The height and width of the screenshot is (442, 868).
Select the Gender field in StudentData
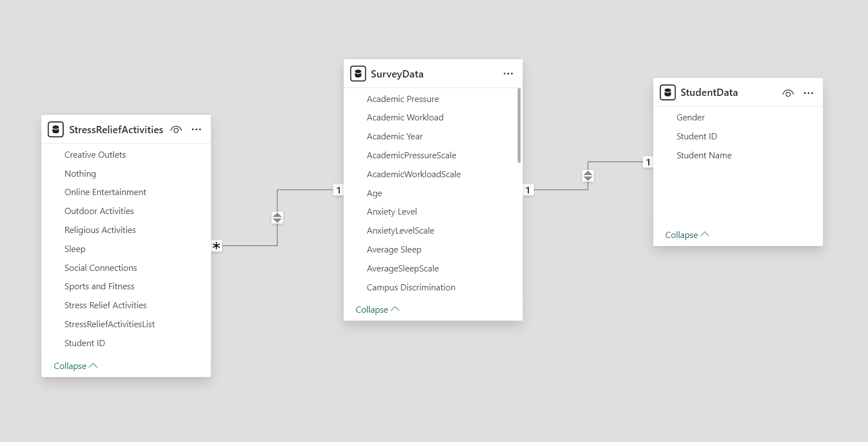point(690,117)
